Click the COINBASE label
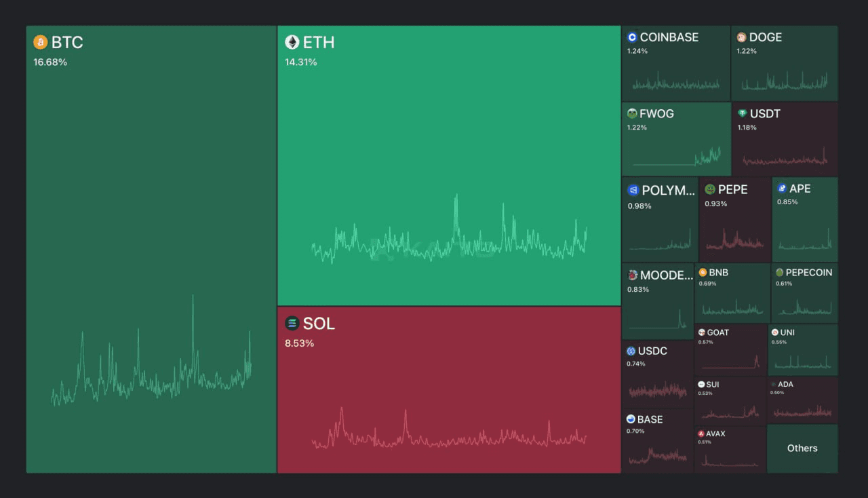 click(669, 37)
